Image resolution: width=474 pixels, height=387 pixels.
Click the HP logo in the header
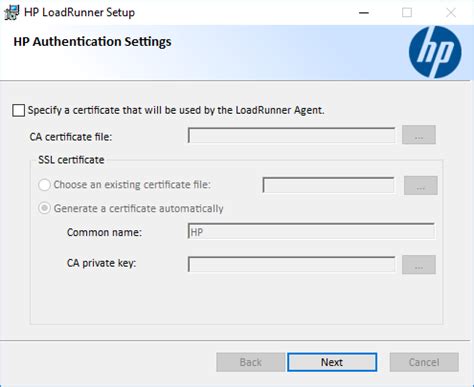pos(435,52)
